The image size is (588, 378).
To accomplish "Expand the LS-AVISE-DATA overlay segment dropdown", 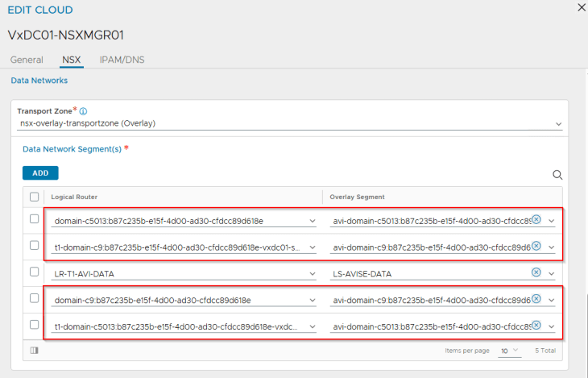I will pos(552,274).
